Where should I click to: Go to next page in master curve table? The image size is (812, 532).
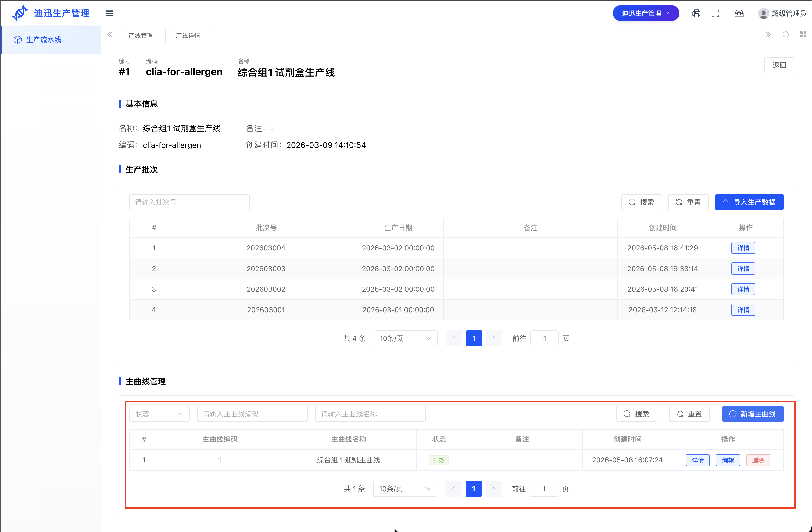(494, 489)
